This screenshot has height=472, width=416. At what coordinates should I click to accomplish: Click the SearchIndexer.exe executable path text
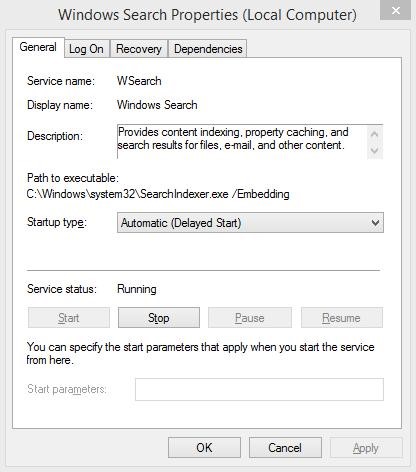coord(158,194)
